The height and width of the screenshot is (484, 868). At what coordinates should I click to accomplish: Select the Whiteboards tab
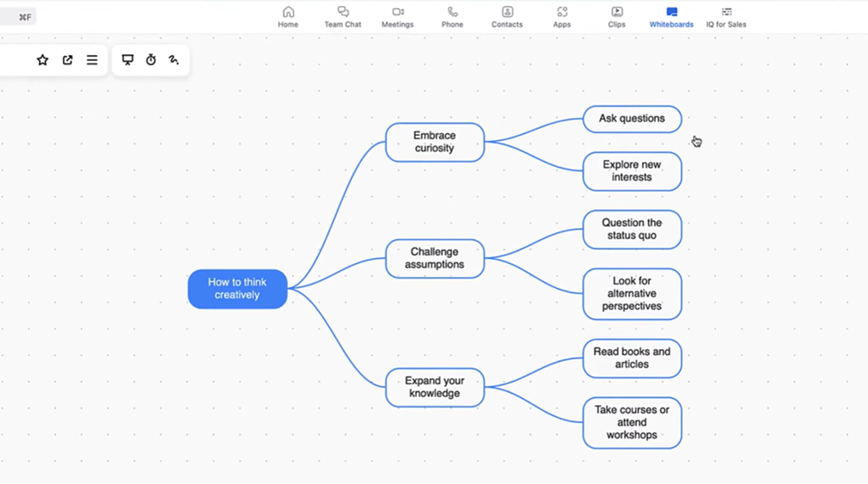point(671,16)
